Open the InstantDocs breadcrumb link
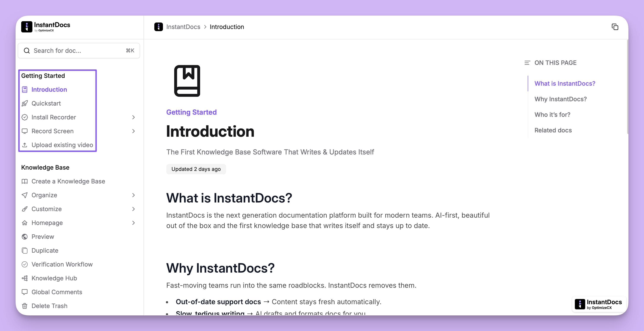Viewport: 644px width, 331px height. pos(183,27)
